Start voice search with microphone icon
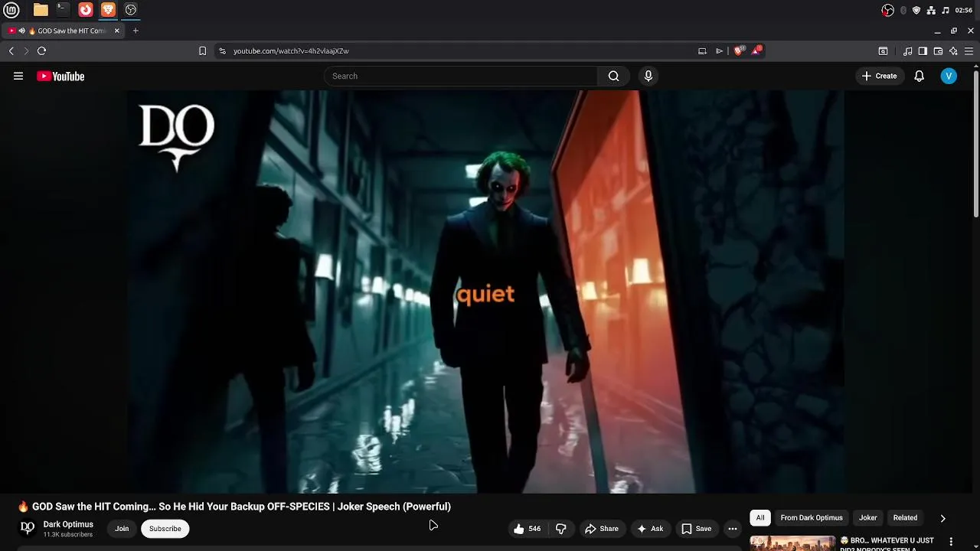This screenshot has width=980, height=551. [x=648, y=76]
